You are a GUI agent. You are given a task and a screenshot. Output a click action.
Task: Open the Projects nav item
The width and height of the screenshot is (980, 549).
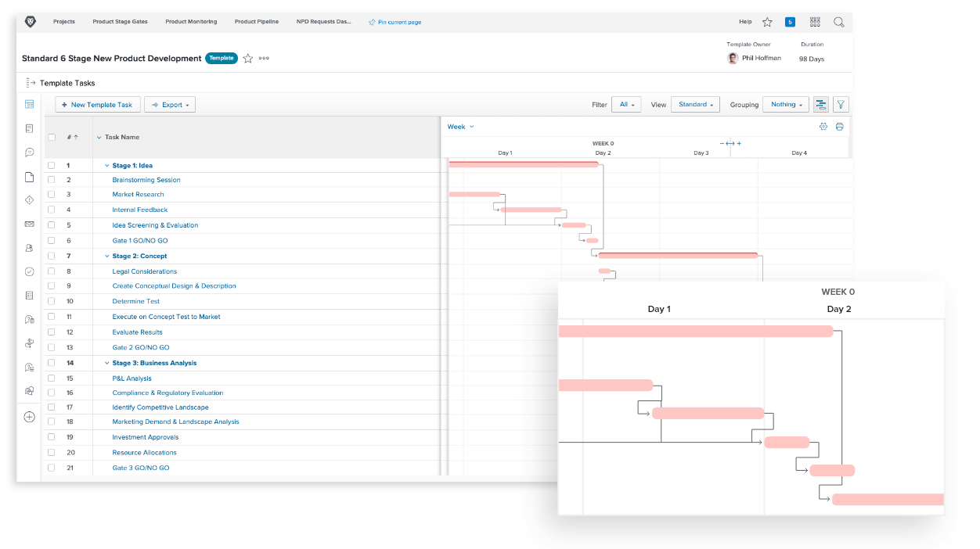64,22
